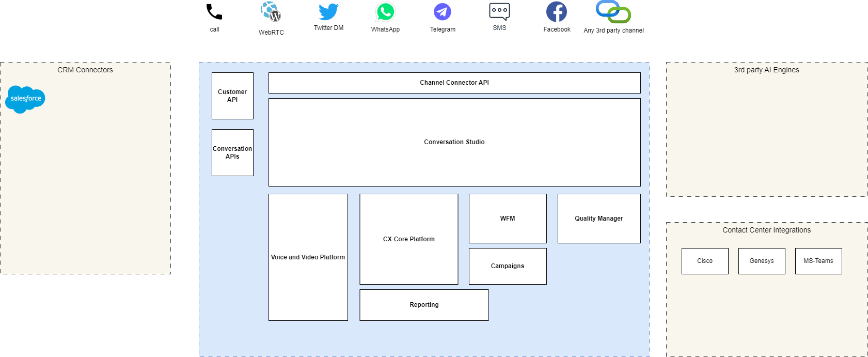Click the Customer API box
Viewport: 868px width, 357px height.
(x=232, y=96)
